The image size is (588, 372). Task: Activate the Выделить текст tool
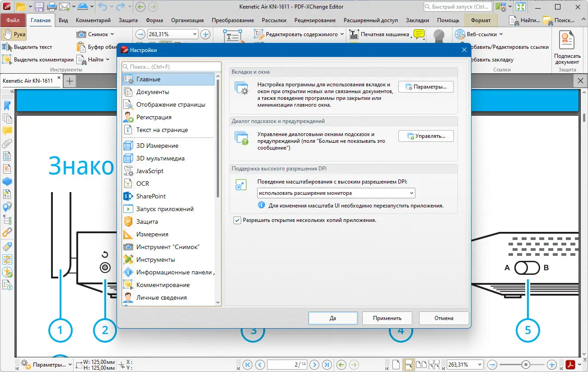pyautogui.click(x=27, y=47)
